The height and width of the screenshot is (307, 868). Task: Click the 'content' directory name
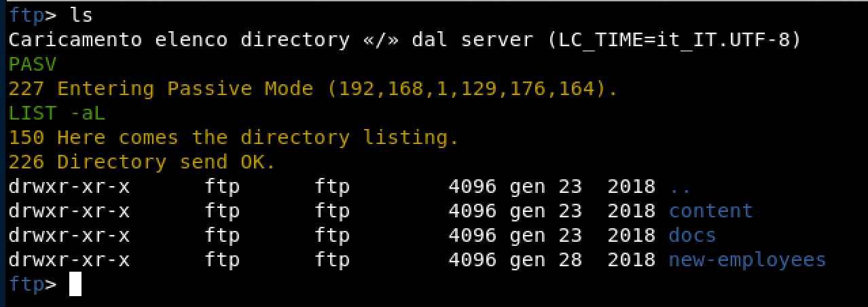point(711,211)
